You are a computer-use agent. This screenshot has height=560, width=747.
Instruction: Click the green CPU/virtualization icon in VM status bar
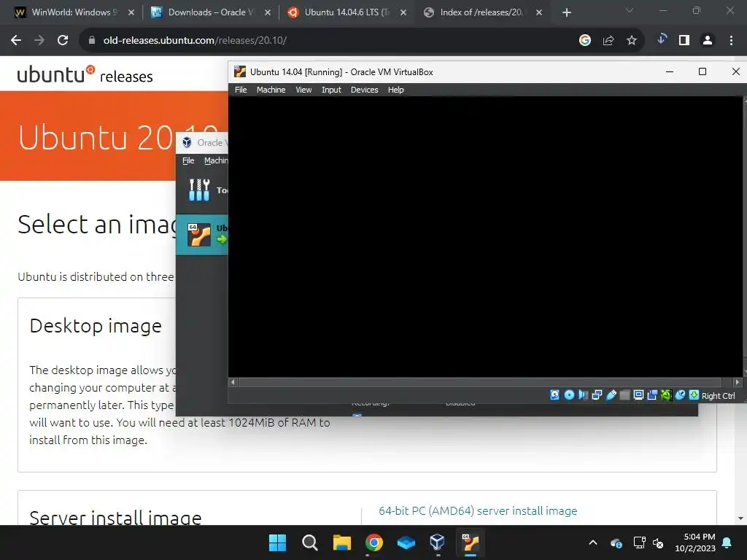(666, 394)
